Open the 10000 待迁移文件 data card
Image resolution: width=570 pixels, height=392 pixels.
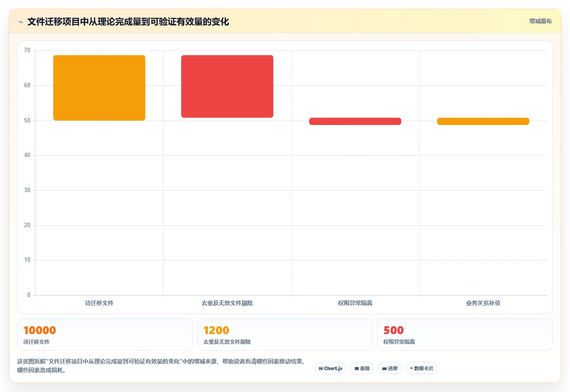point(105,335)
